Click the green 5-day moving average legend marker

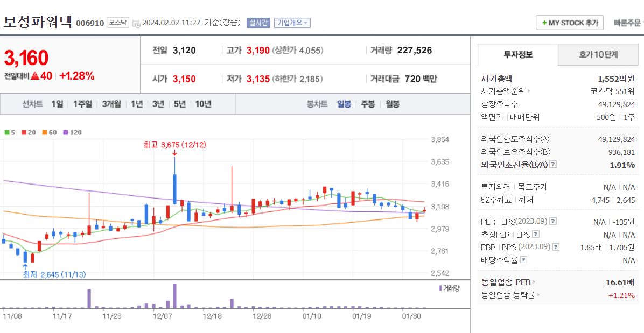[x=7, y=132]
